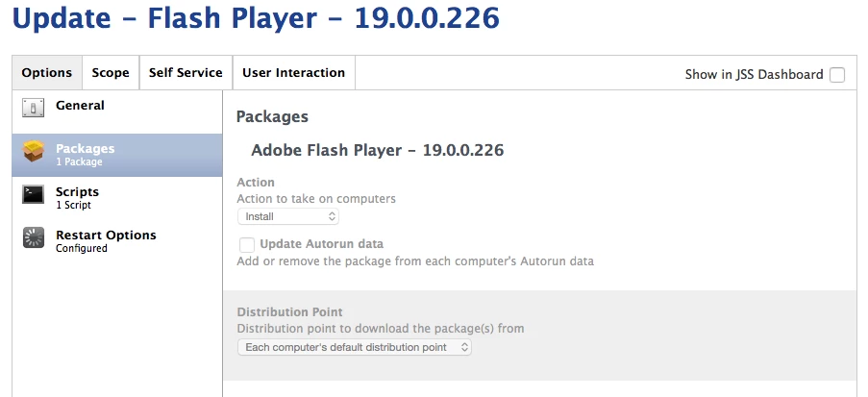The image size is (868, 397).
Task: Click the Update Flash Player page title
Action: (256, 19)
